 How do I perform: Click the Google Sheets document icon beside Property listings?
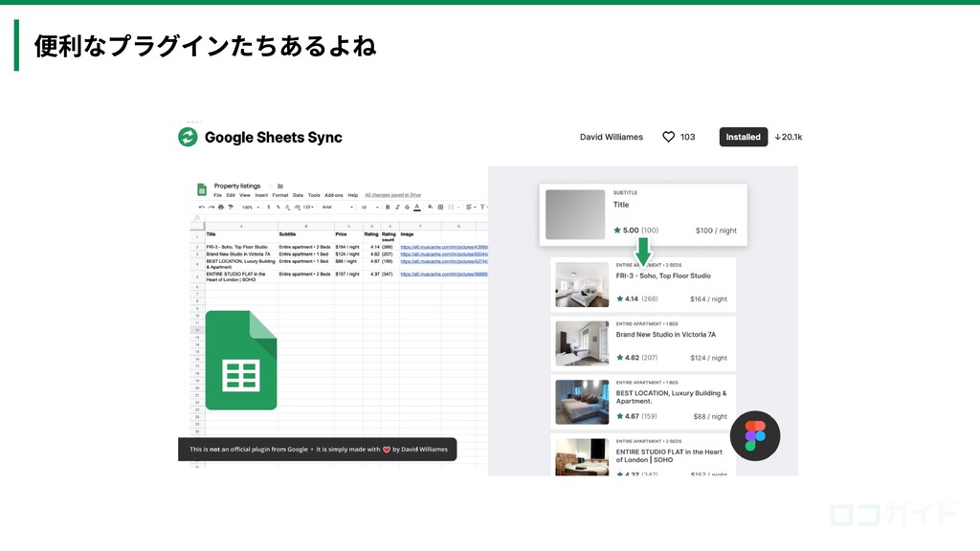pyautogui.click(x=202, y=189)
